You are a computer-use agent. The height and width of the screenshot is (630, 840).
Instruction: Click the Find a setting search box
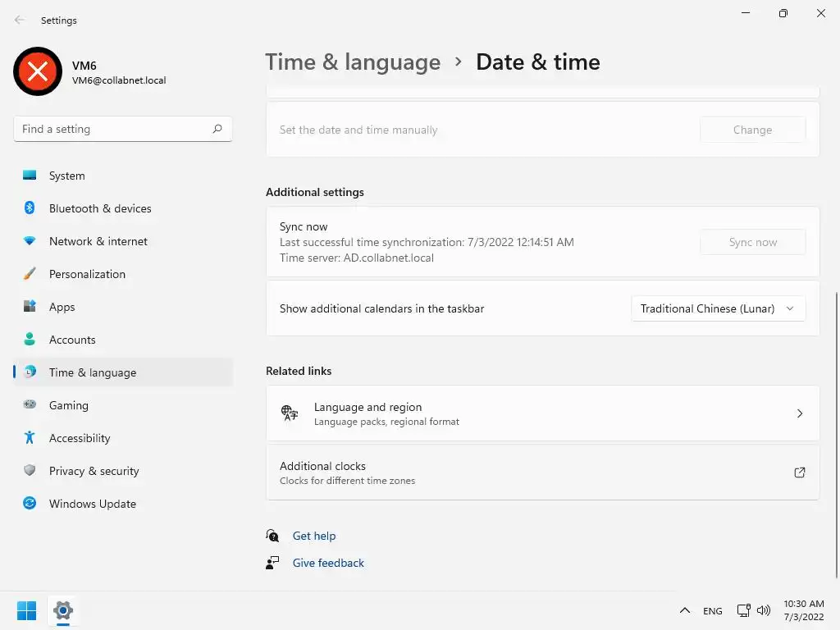pos(115,129)
